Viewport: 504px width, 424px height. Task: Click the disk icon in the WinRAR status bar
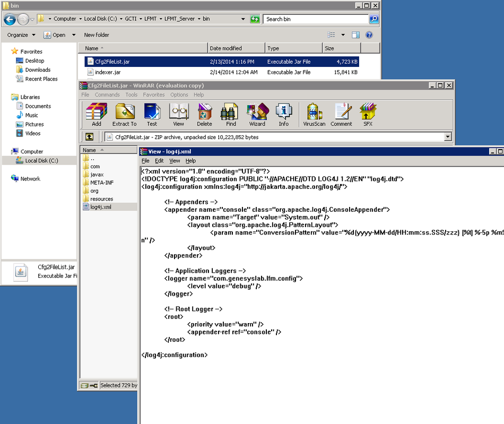click(x=84, y=385)
